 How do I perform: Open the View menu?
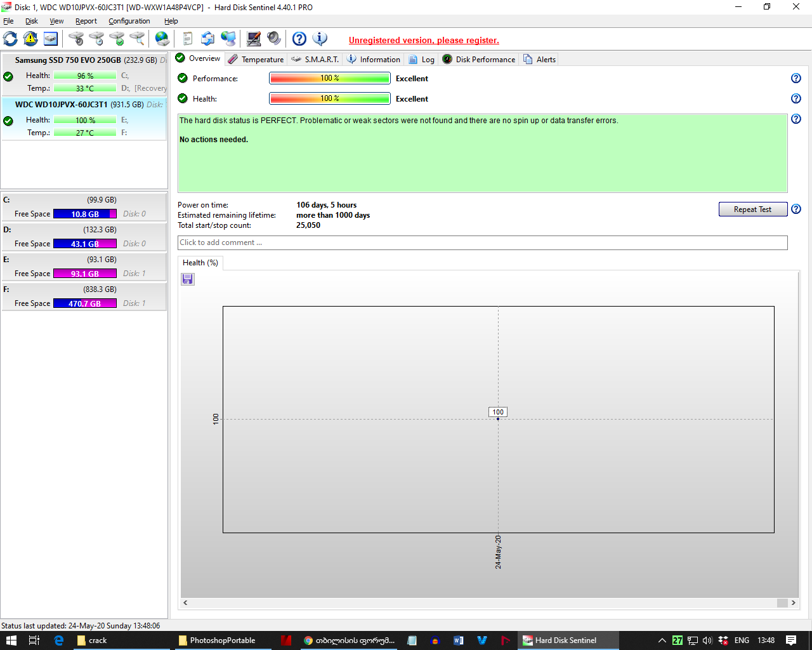point(56,21)
